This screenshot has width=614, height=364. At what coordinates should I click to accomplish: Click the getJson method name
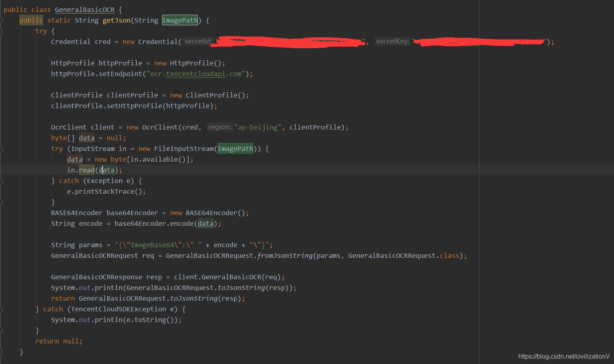click(117, 21)
